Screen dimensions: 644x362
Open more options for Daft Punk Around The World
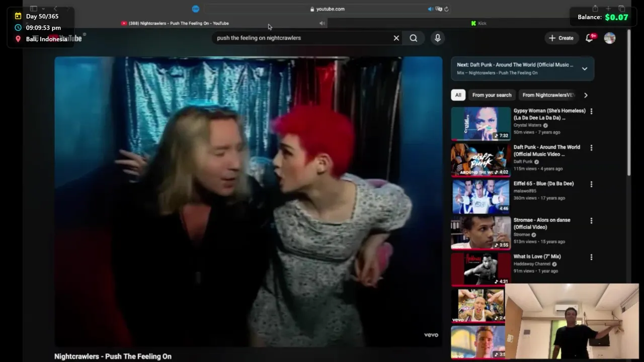pos(591,148)
